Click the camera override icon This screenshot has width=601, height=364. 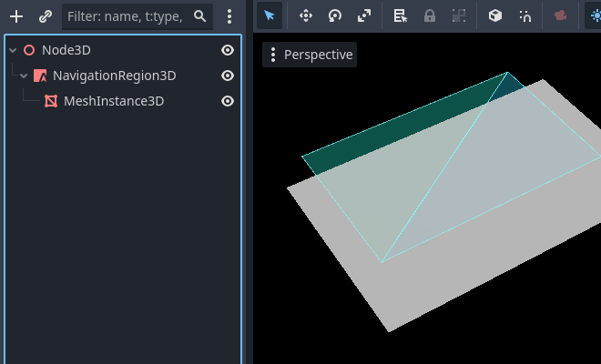(559, 15)
